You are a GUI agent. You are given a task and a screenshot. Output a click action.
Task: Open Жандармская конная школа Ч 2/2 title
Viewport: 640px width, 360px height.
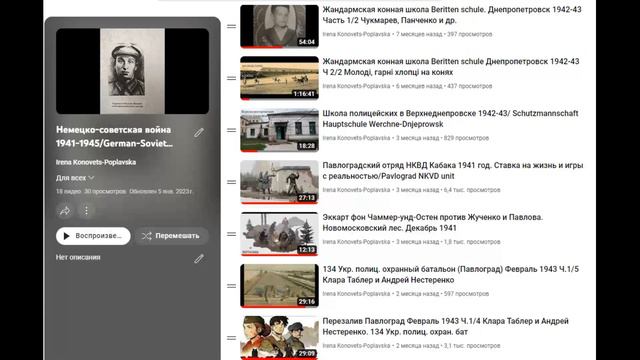(451, 67)
